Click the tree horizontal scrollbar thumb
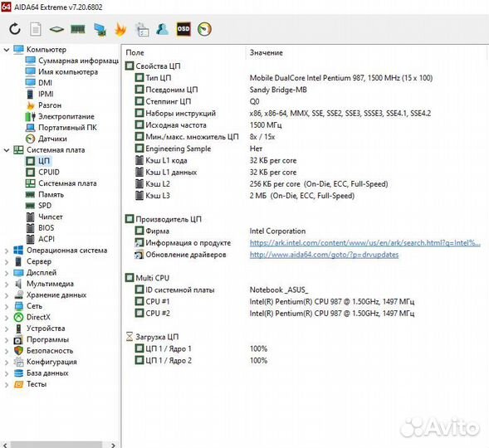The image size is (489, 448). 56,445
